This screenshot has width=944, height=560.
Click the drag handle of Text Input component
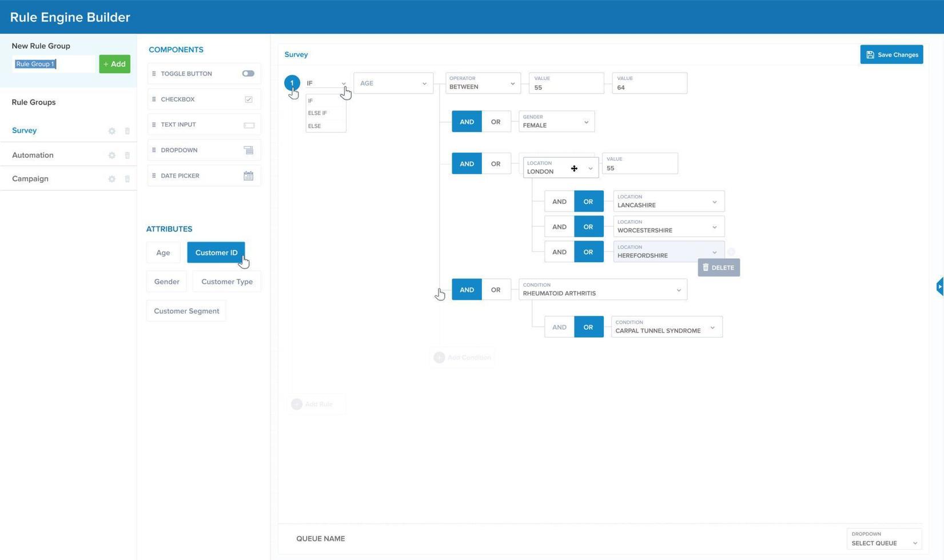point(154,124)
